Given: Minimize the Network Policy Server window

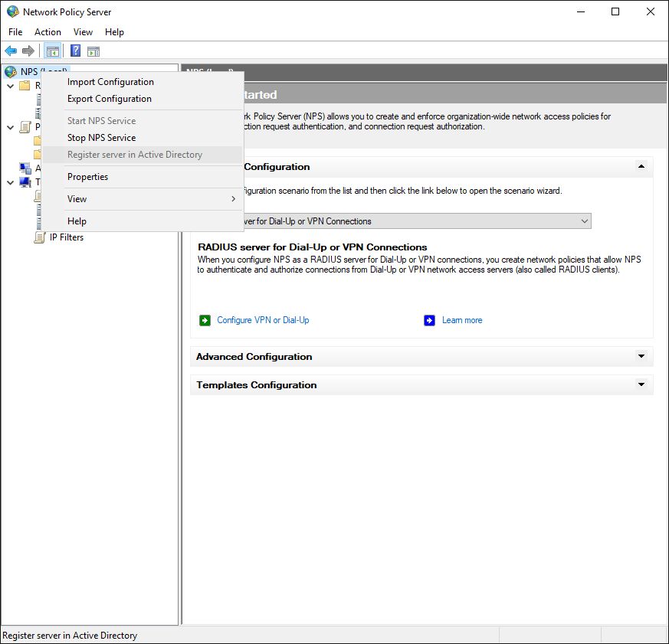Looking at the screenshot, I should (581, 11).
